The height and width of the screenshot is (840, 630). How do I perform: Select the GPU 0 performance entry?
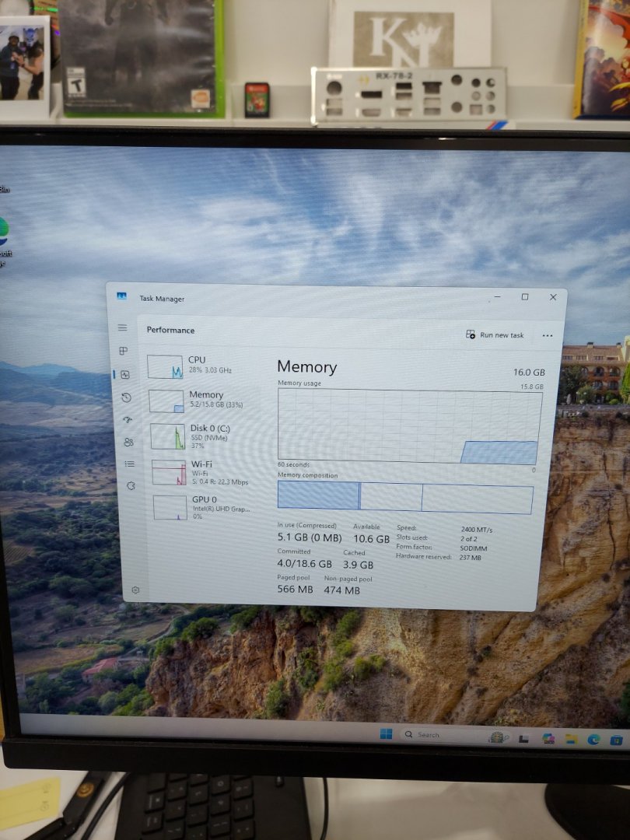201,506
